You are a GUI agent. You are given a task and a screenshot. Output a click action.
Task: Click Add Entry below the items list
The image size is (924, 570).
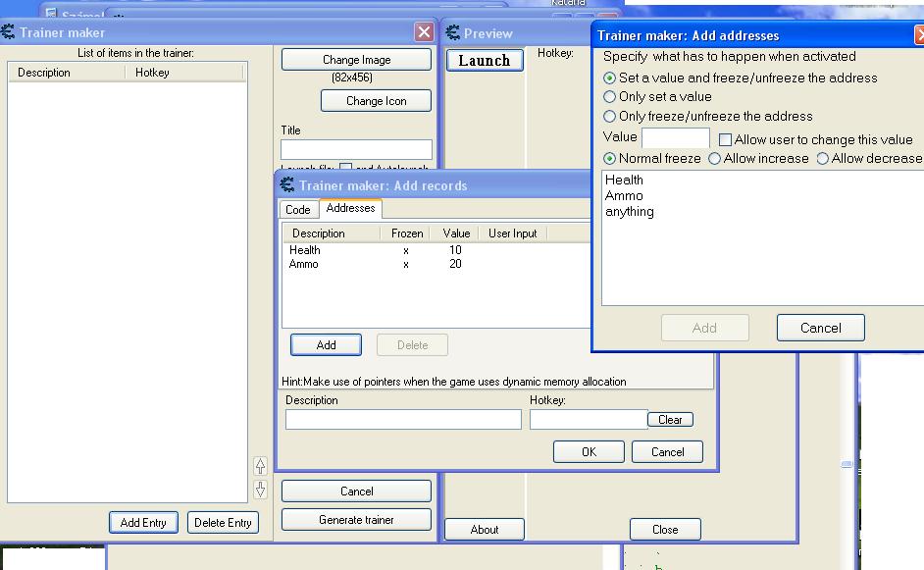pos(143,523)
